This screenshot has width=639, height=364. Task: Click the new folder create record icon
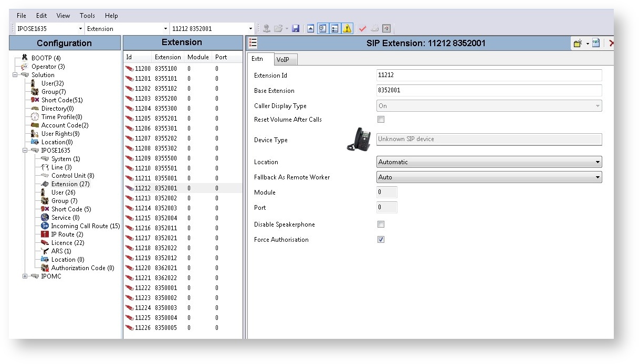578,44
